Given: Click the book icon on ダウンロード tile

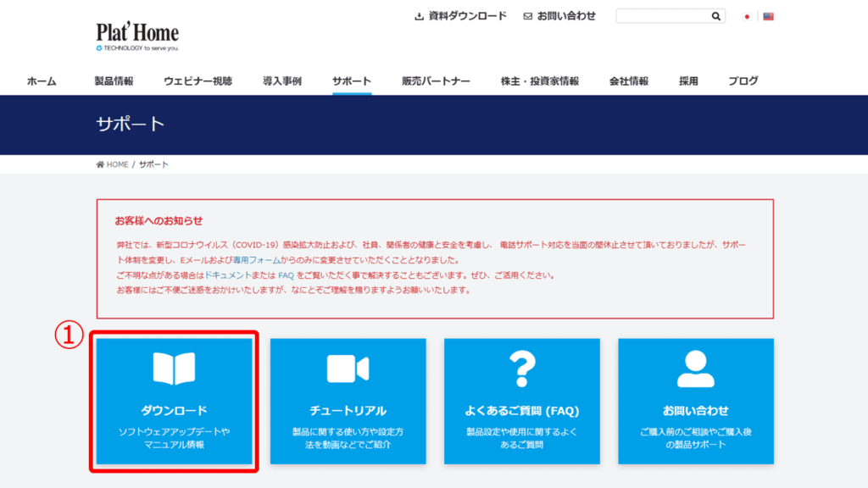Looking at the screenshot, I should (174, 369).
